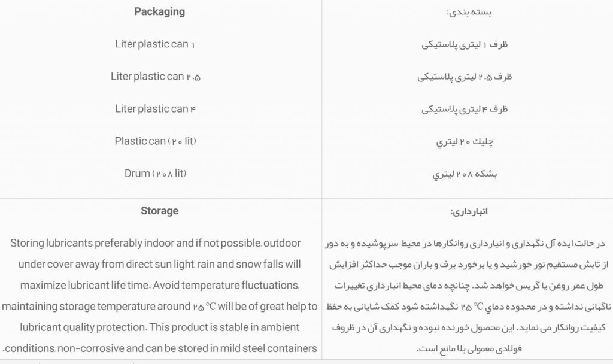Screen dimensions: 613x364
Task: Click the Plastic can (20 lit) entry
Action: pyautogui.click(x=155, y=141)
